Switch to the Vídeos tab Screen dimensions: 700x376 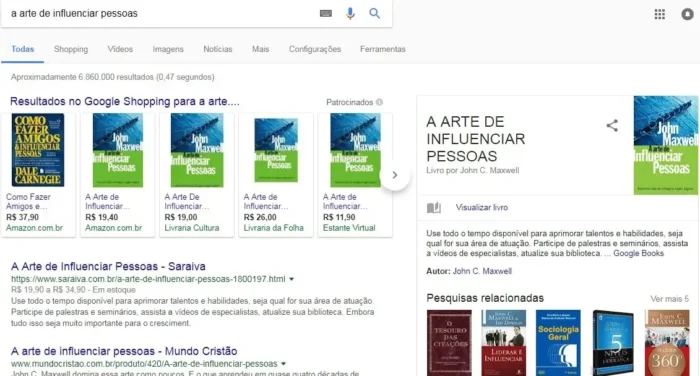[x=120, y=49]
